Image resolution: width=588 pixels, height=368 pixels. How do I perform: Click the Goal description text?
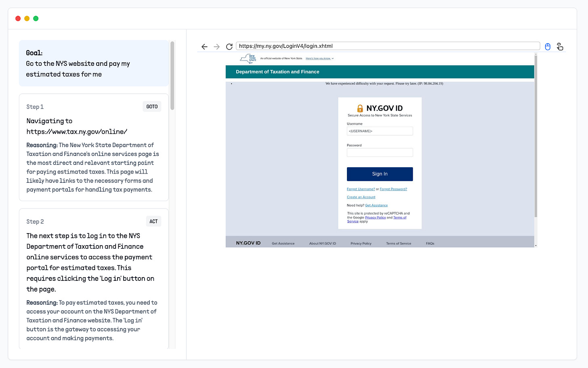coord(78,69)
